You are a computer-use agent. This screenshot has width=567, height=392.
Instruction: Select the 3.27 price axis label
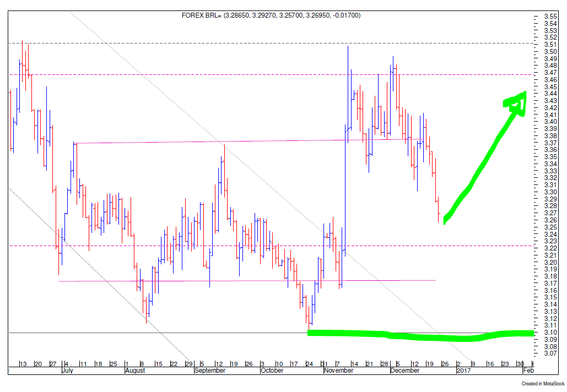click(550, 213)
